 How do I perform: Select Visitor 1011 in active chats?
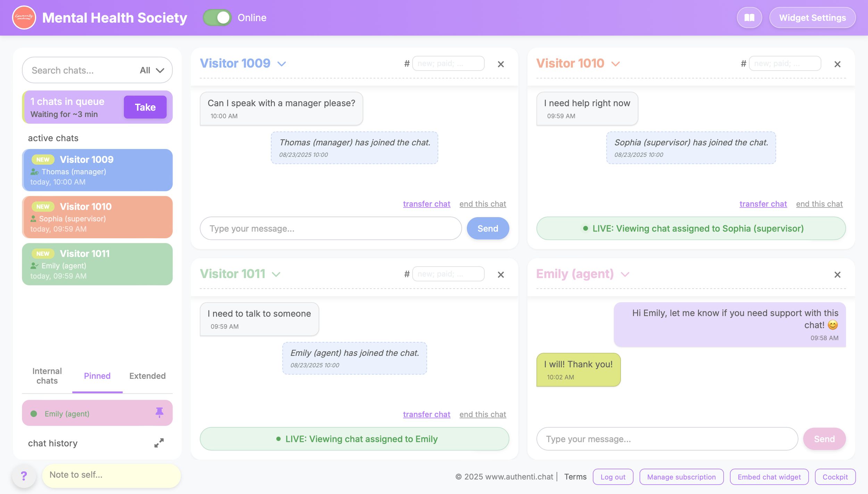pos(97,264)
